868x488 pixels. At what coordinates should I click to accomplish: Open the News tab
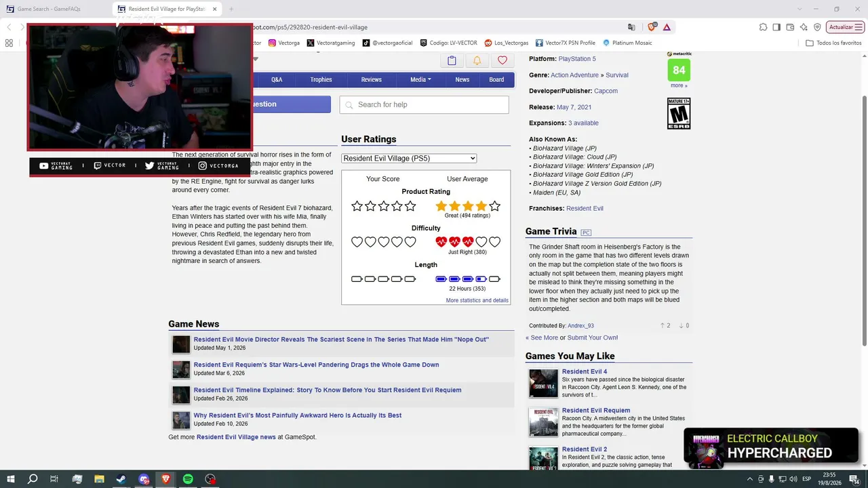[462, 80]
